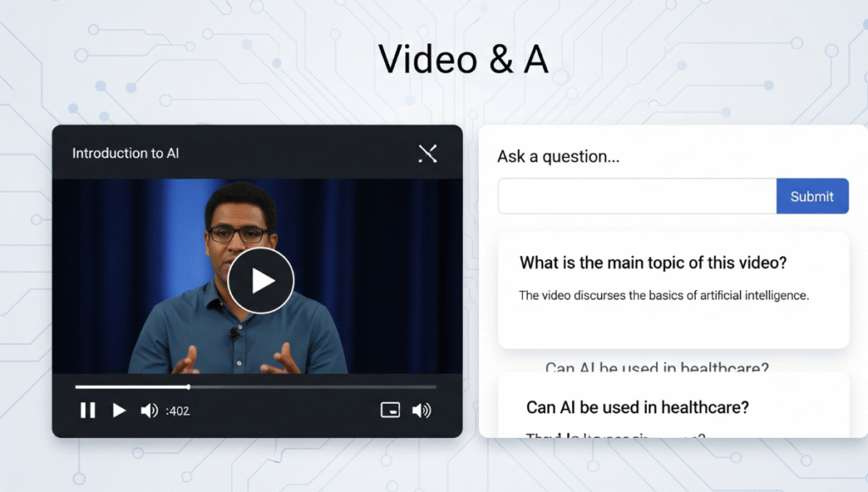Click the speaker icon beside the :402 timestamp

(x=149, y=411)
